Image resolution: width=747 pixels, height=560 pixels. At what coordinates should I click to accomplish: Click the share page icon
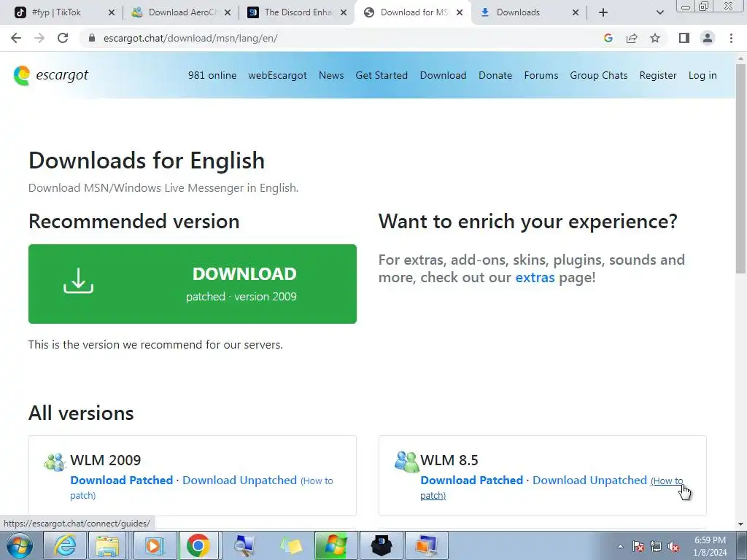coord(632,38)
